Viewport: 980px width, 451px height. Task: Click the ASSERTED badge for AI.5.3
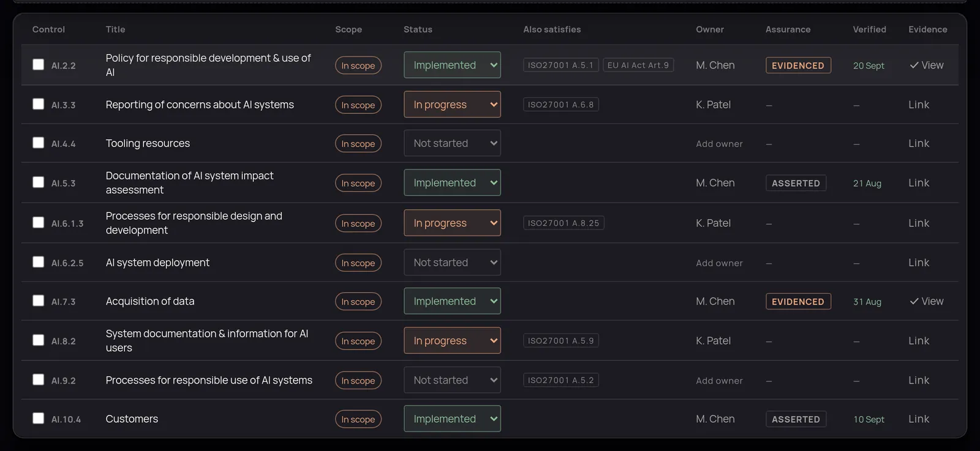(x=796, y=183)
